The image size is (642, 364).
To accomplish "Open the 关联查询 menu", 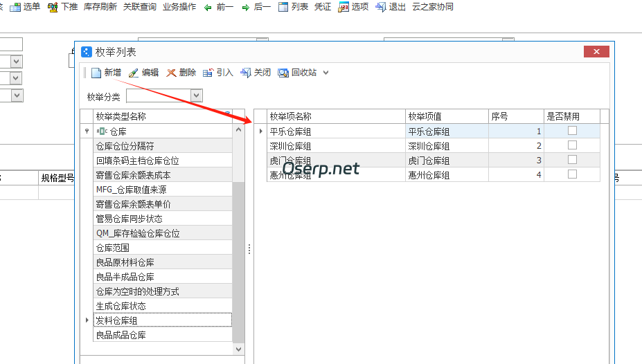I will point(140,7).
